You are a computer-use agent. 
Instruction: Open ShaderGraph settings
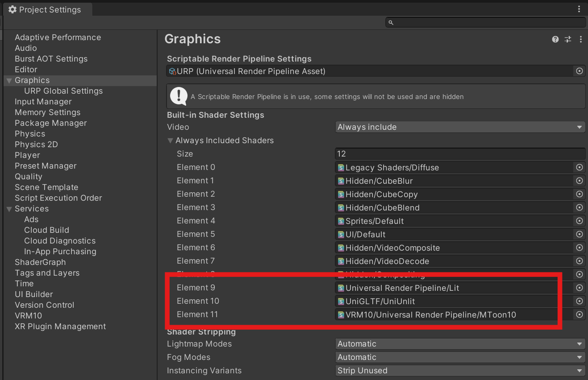[40, 262]
